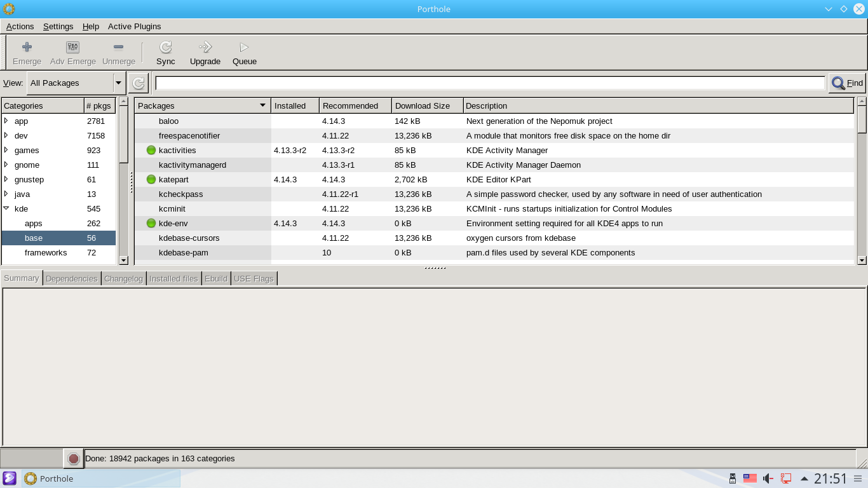Click the Unmerge toolbar icon
This screenshot has width=868, height=488.
(x=119, y=47)
